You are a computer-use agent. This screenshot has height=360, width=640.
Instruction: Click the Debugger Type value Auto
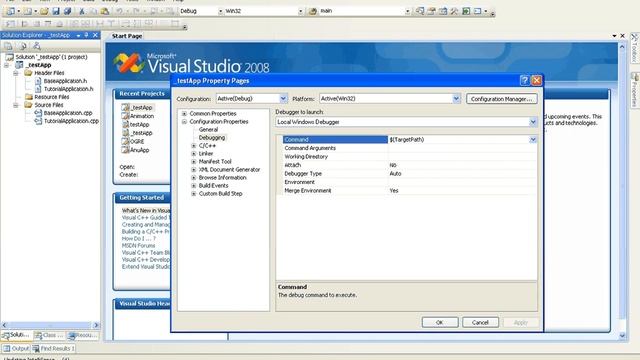(x=396, y=173)
